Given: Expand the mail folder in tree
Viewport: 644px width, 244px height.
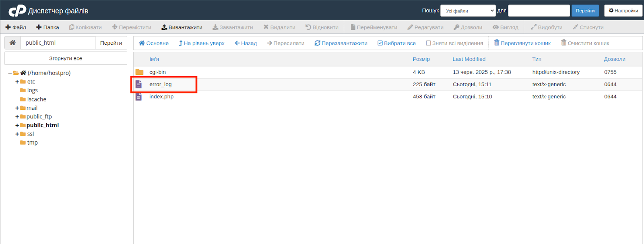Looking at the screenshot, I should tap(17, 108).
